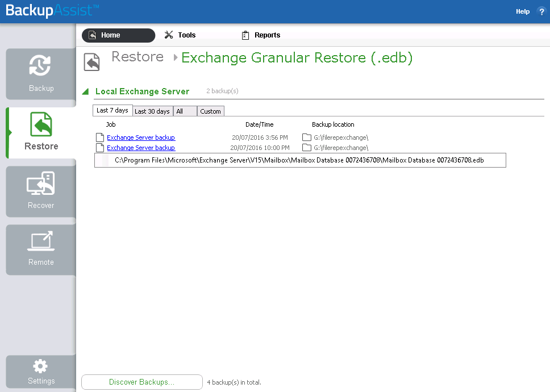Screen dimensions: 550x392
Task: Select the All filter tab
Action: (x=185, y=111)
